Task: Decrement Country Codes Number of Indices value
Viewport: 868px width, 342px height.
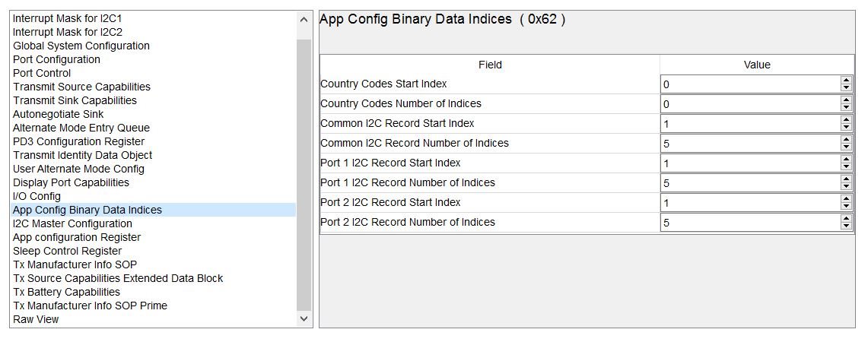Action: [846, 108]
